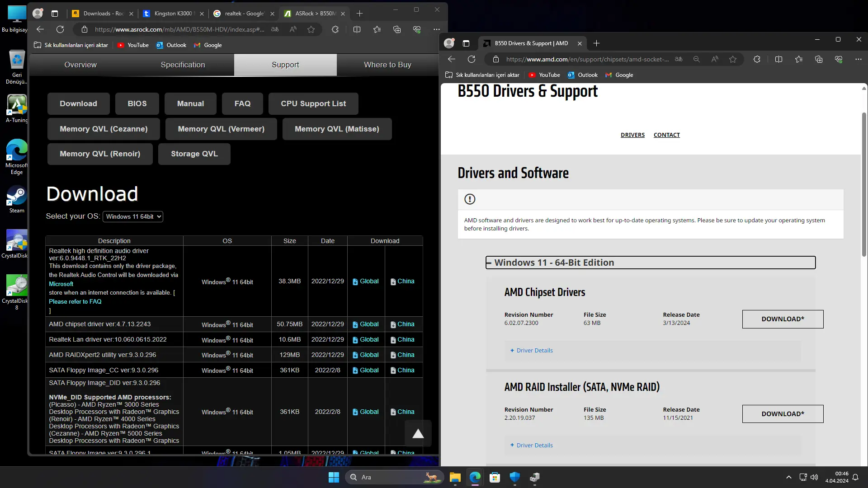Open File Explorer from the taskbar
This screenshot has width=868, height=488.
click(455, 477)
